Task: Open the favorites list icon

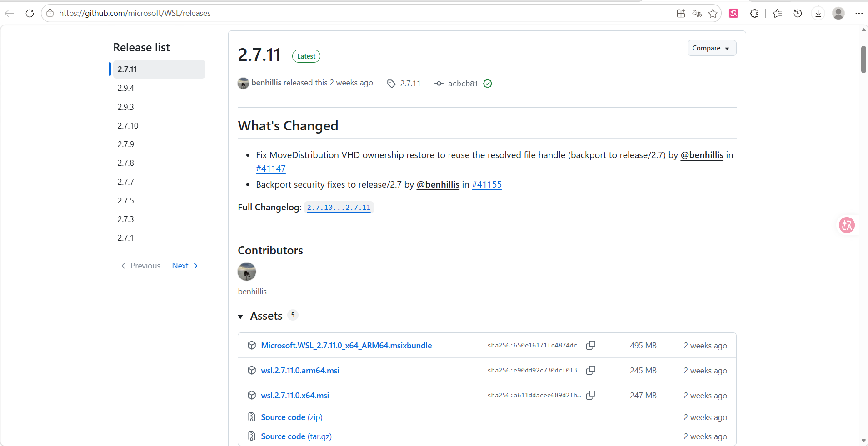Action: click(778, 13)
